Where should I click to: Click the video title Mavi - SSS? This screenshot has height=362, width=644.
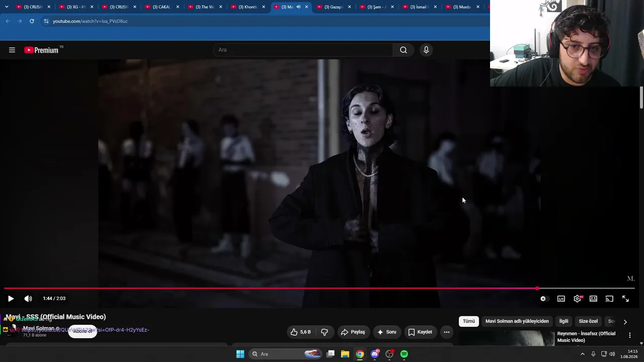56,317
